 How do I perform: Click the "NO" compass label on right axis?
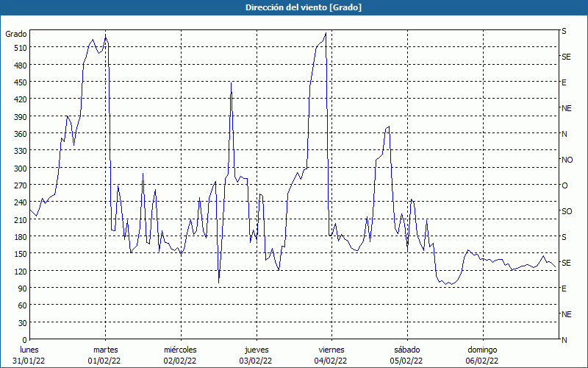pyautogui.click(x=567, y=160)
